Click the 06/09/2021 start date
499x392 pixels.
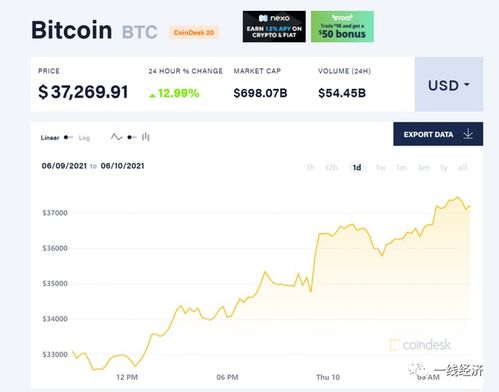pyautogui.click(x=64, y=166)
